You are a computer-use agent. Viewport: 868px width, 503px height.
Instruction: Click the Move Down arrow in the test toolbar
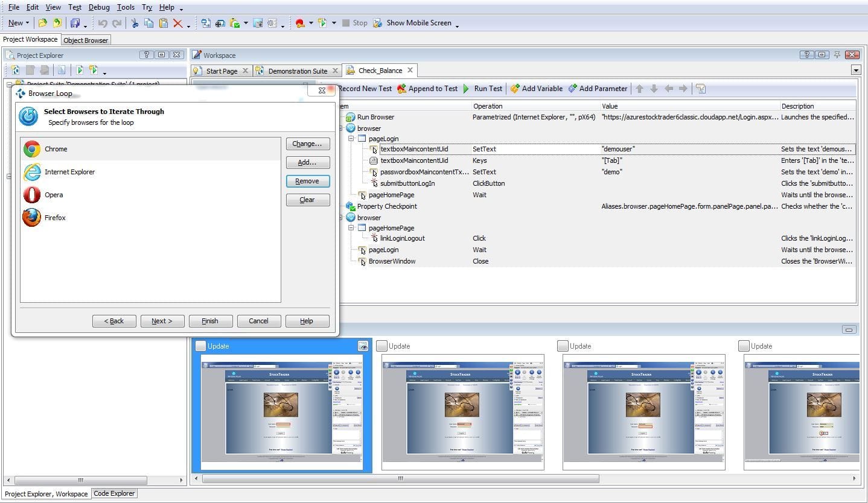[x=655, y=89]
